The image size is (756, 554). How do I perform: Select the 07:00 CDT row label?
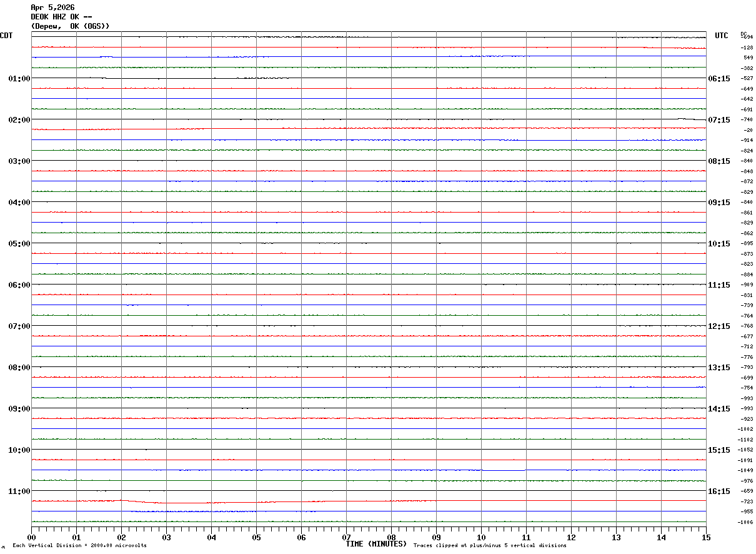pyautogui.click(x=19, y=326)
